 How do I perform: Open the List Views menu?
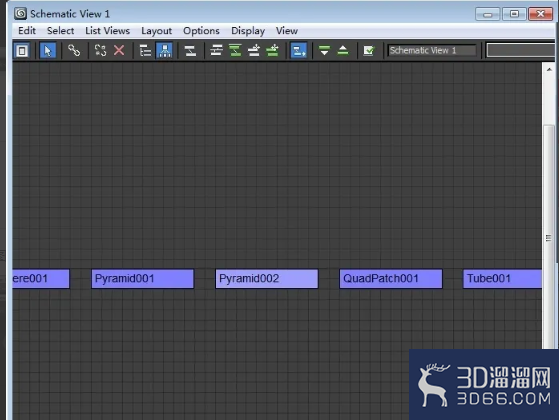[x=107, y=31]
